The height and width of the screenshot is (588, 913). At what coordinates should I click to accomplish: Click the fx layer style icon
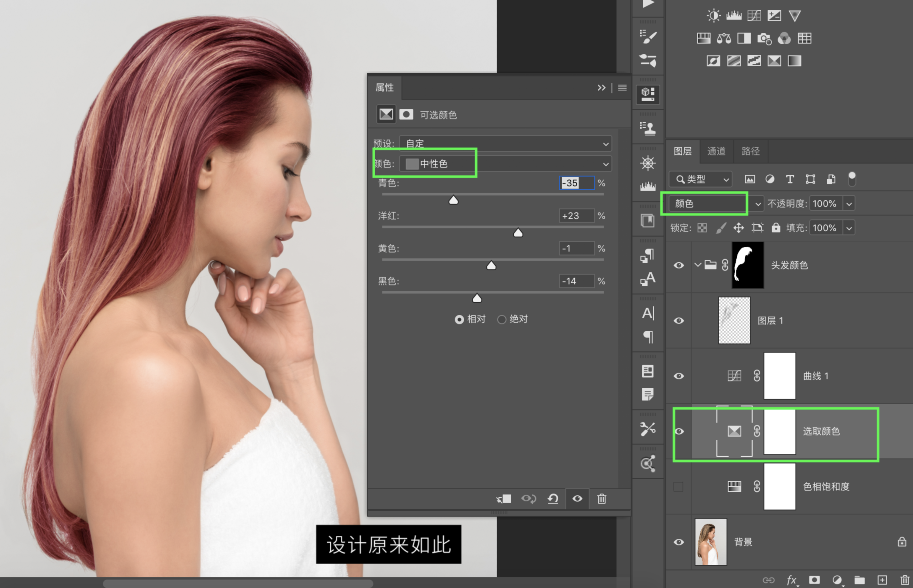[x=792, y=580]
